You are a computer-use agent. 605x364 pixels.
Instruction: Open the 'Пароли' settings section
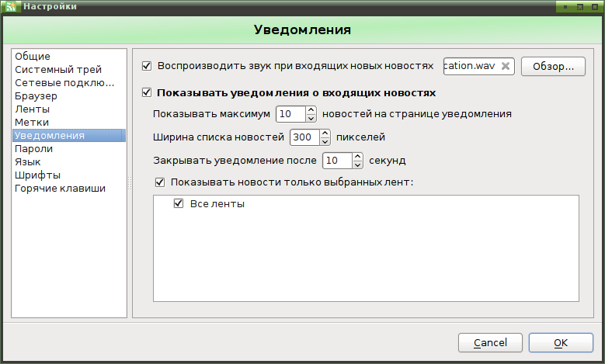tap(69, 149)
